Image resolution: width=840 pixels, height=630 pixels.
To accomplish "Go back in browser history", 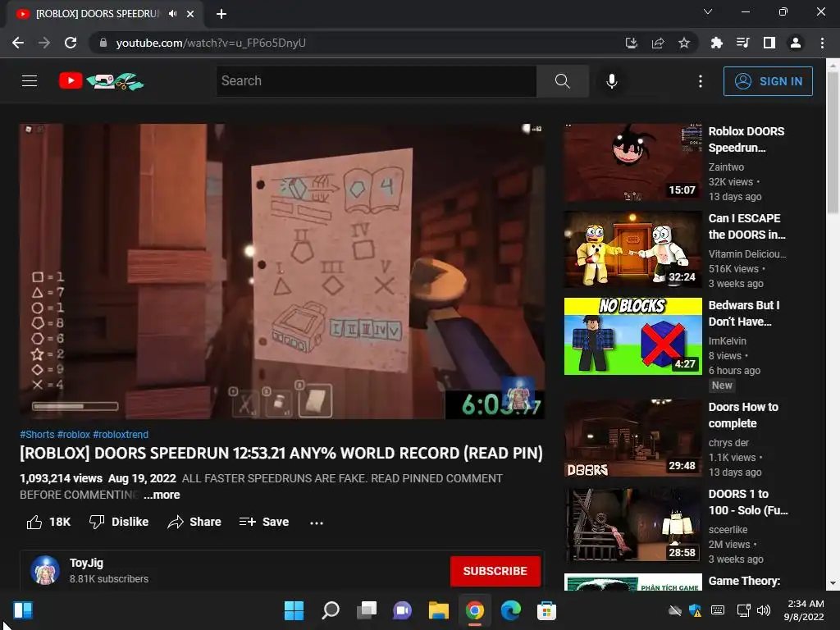I will coord(18,43).
